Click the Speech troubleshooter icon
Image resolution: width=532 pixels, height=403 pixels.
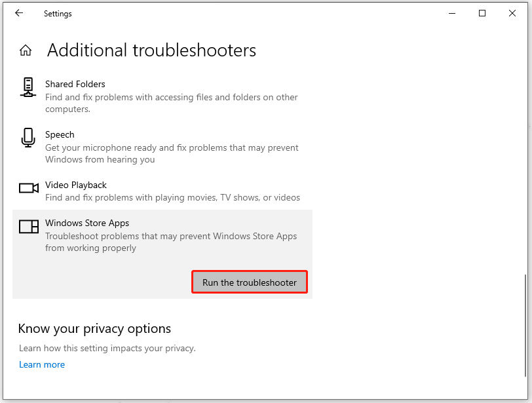tap(28, 138)
